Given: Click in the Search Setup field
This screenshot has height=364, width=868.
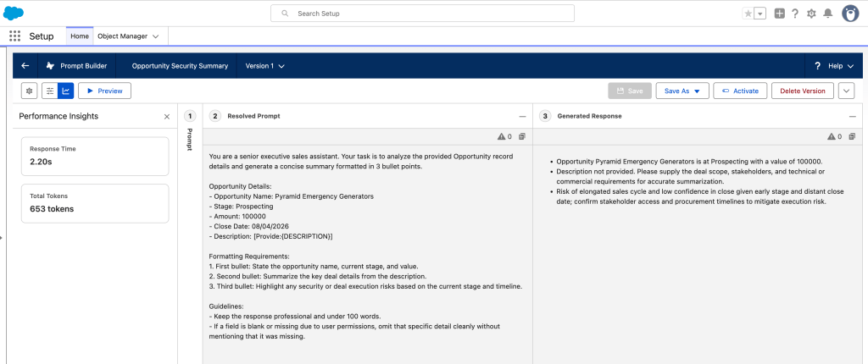Looking at the screenshot, I should click(422, 14).
